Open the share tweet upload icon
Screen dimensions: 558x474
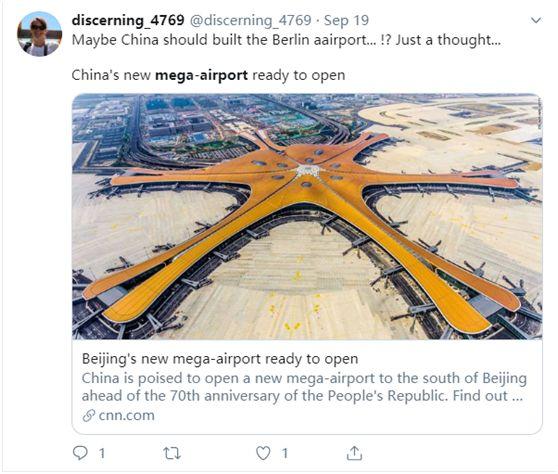[354, 453]
